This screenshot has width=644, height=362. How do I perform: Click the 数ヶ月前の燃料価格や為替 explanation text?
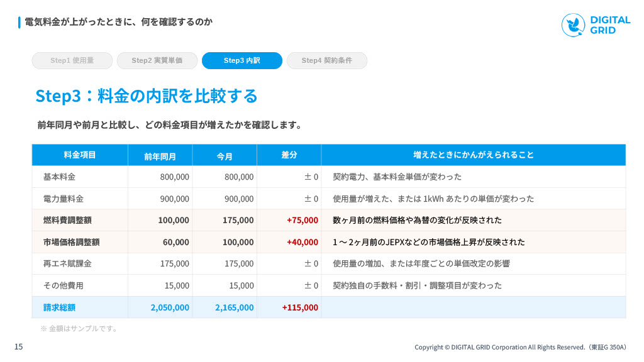tap(418, 220)
